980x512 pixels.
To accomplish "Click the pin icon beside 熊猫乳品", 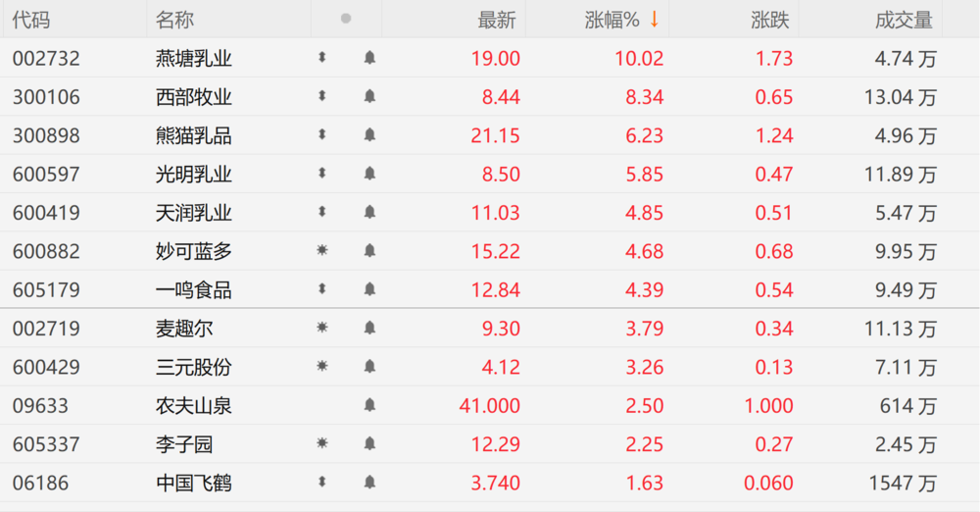I will pyautogui.click(x=321, y=134).
